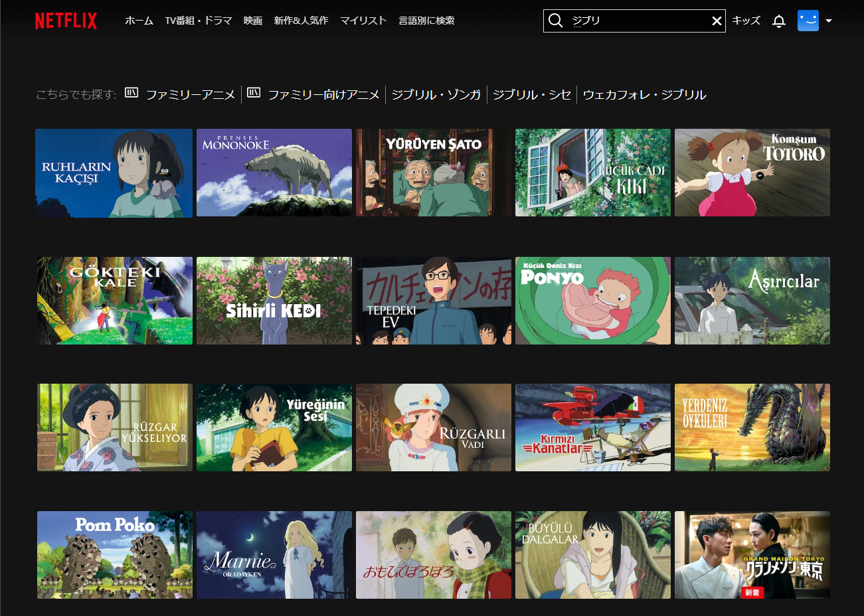Viewport: 864px width, 616px height.
Task: Open the おもひでぽろぽろ title card
Action: pos(434,555)
